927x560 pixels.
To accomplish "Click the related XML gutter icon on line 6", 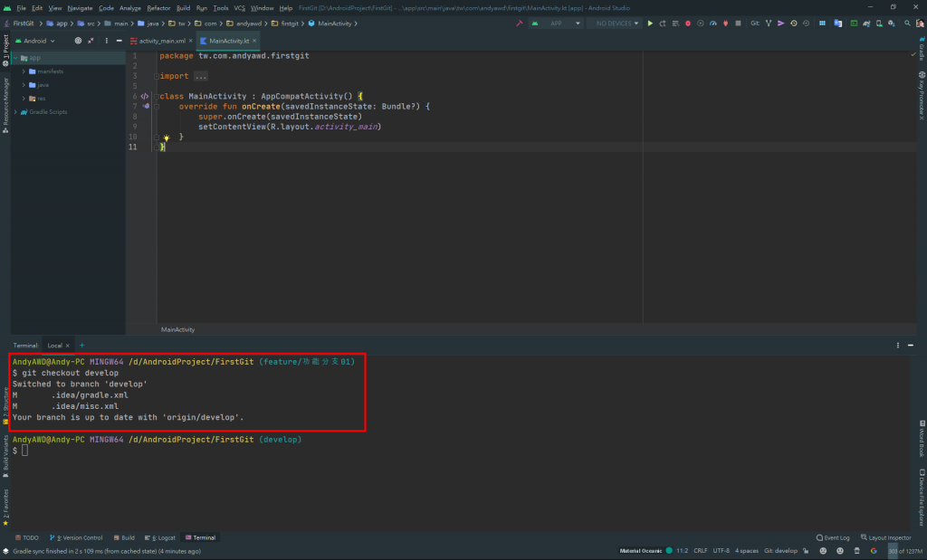I will coord(145,96).
